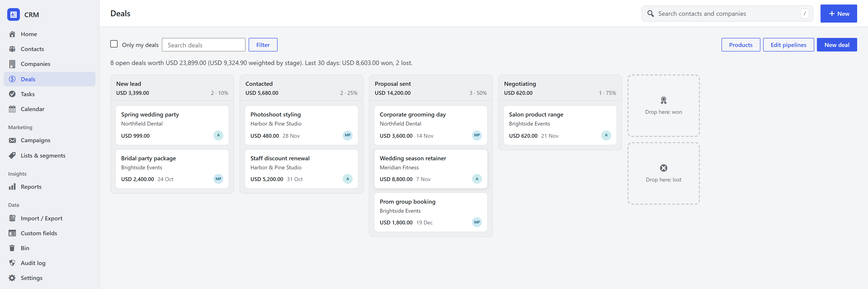Viewport: 868px width, 289px height.
Task: Click the Campaigns envelope icon
Action: click(x=12, y=140)
